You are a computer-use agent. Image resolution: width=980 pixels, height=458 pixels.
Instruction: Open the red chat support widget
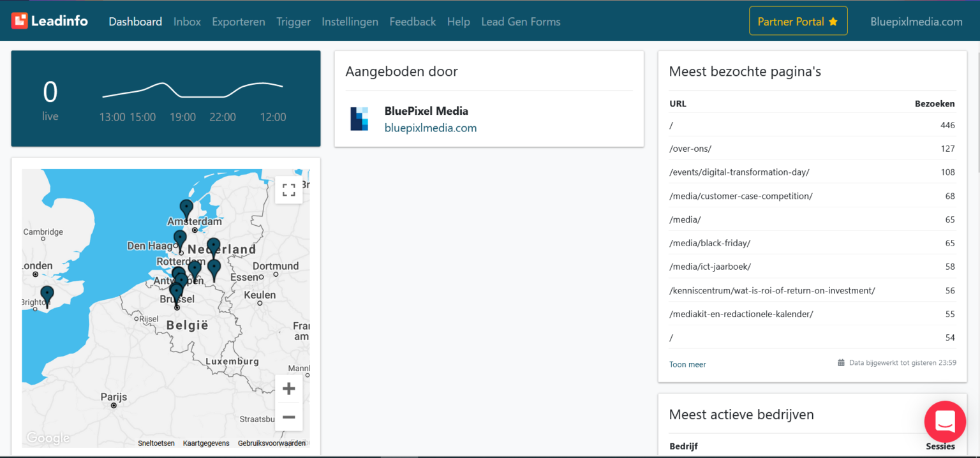945,422
